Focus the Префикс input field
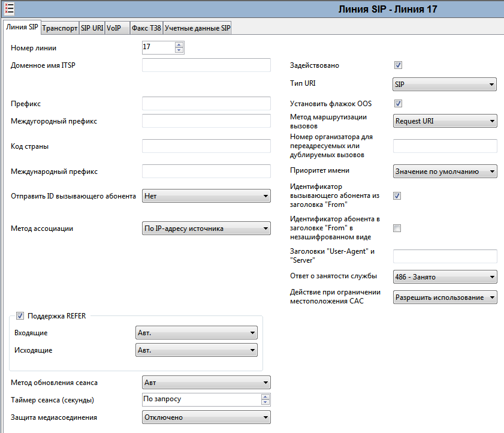Screen dimensions: 504x433 [206, 104]
